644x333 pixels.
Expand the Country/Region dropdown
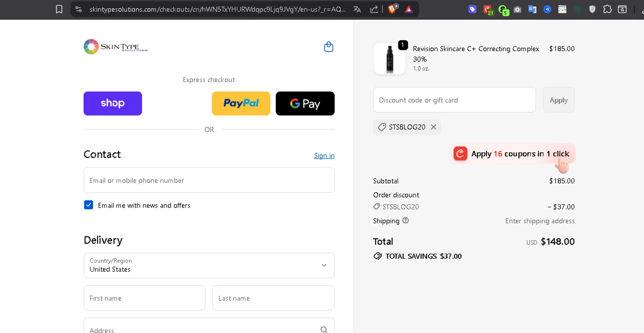[x=209, y=265]
